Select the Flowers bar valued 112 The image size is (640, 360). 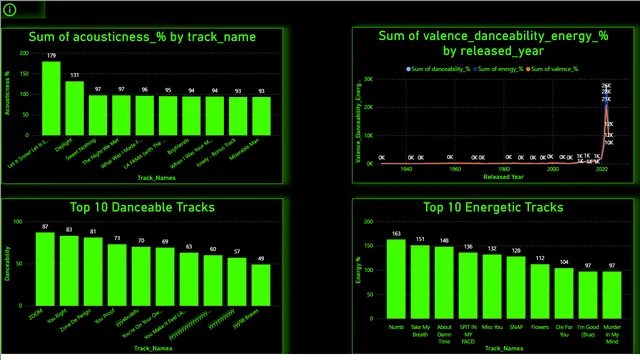pos(540,291)
